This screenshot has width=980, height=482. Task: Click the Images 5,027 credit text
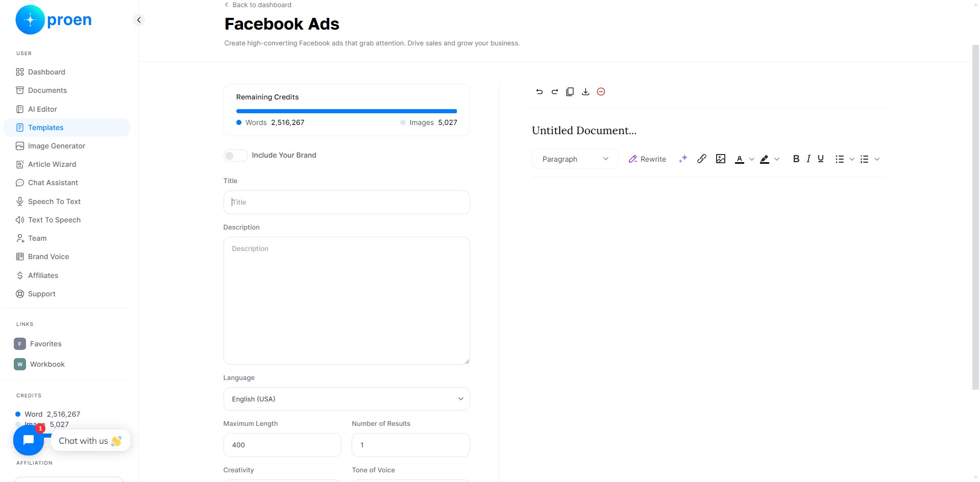(429, 122)
